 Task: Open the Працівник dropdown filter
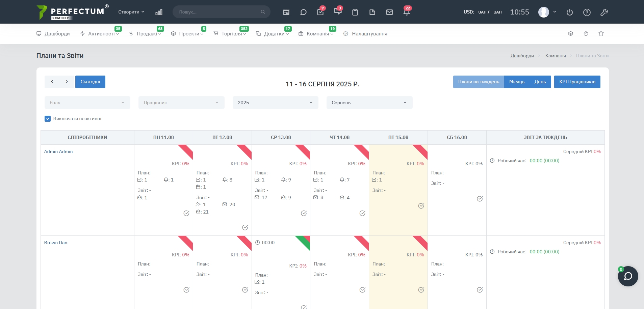[181, 103]
